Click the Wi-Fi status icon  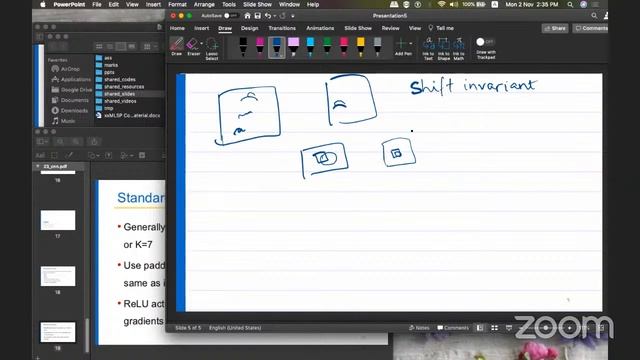tap(441, 4)
